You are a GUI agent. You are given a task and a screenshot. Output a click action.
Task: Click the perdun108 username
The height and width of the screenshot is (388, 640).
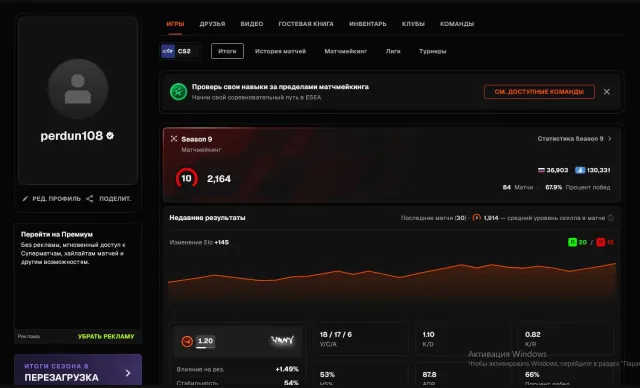(71, 136)
